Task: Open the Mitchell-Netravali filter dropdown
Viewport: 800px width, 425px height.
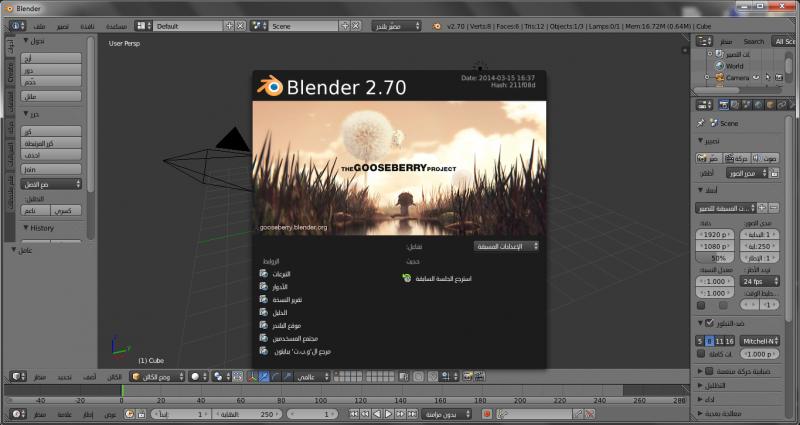Action: point(760,341)
